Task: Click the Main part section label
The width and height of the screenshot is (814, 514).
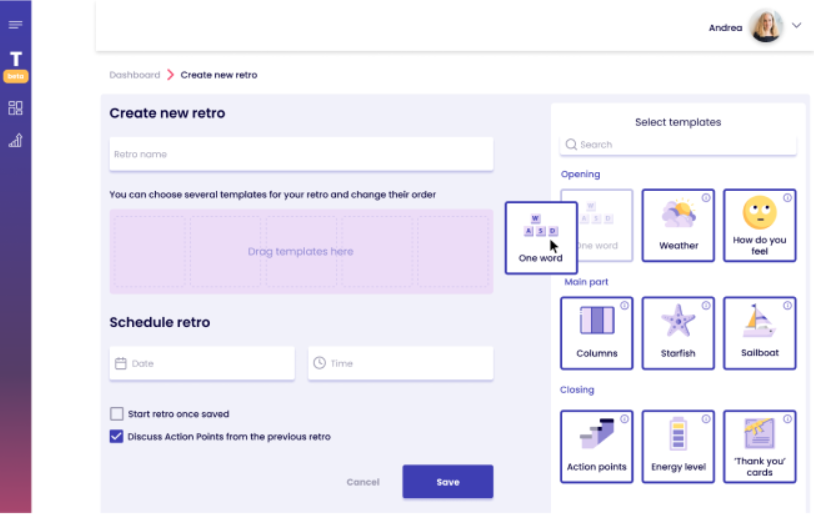Action: coord(586,282)
